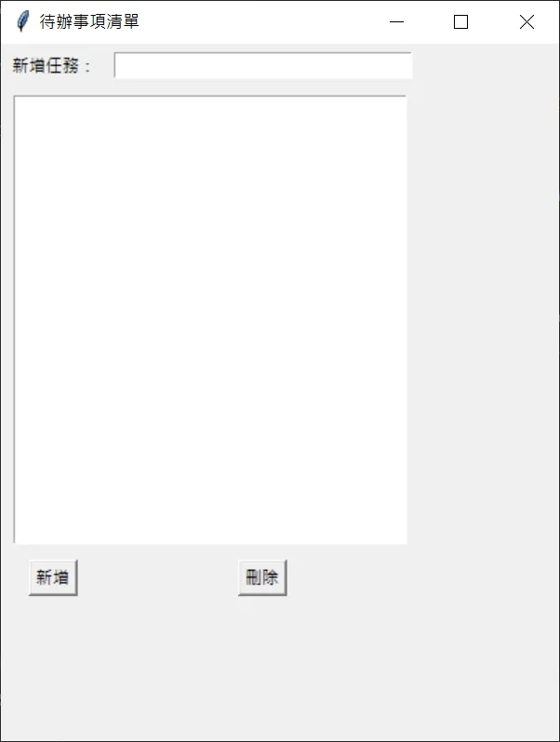
Task: Click the gray area right of the 刪除 button
Action: (x=421, y=577)
